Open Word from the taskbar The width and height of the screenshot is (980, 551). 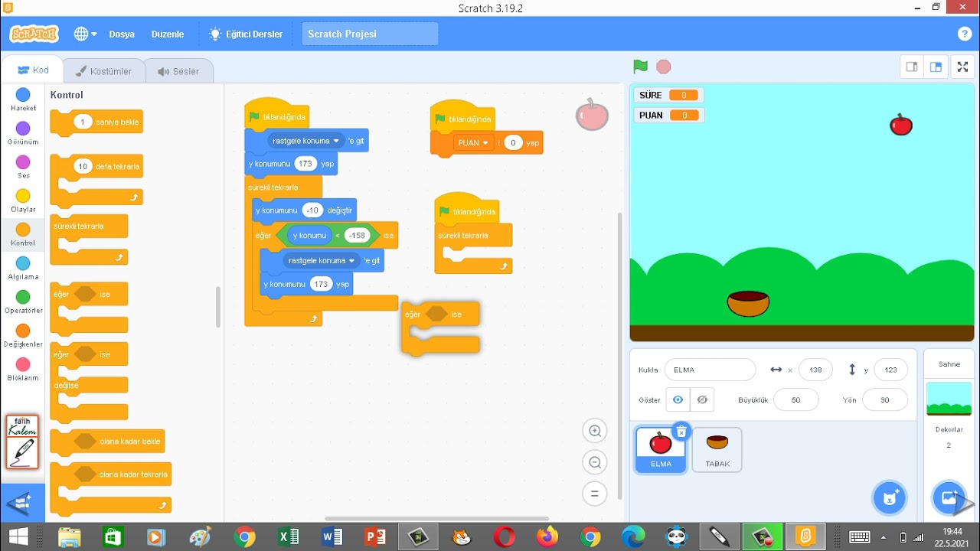332,536
